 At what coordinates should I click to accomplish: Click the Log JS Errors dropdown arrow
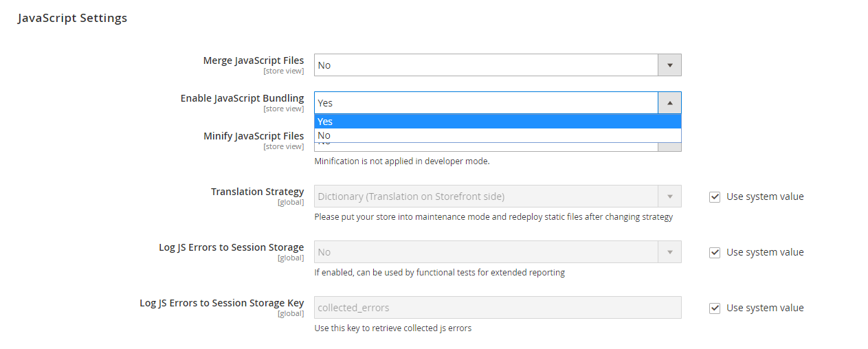pyautogui.click(x=670, y=252)
